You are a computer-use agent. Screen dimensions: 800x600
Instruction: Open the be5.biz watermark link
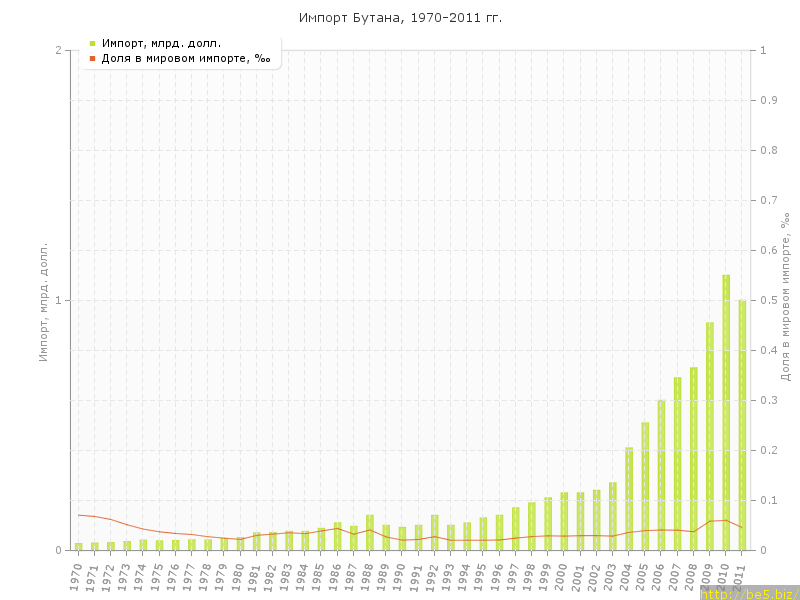coord(749,594)
